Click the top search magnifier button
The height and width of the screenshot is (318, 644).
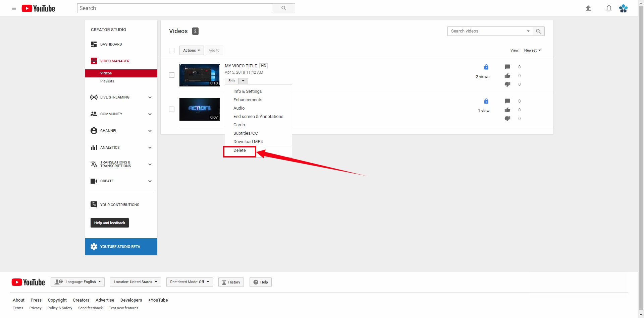coord(284,8)
